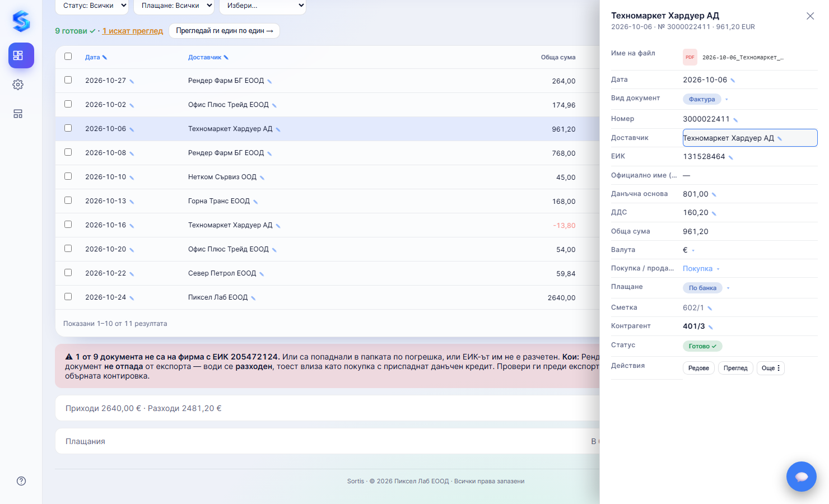Close the Техномаркет Хардуер АД details panel
The image size is (829, 504).
point(810,16)
